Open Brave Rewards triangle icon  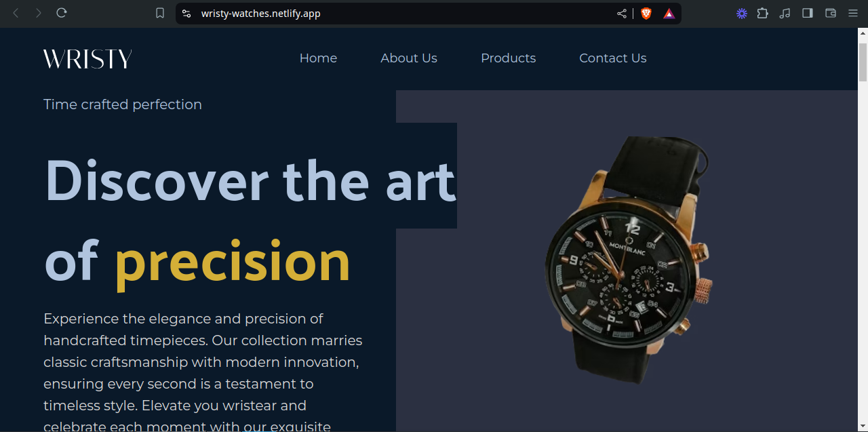[x=669, y=14]
